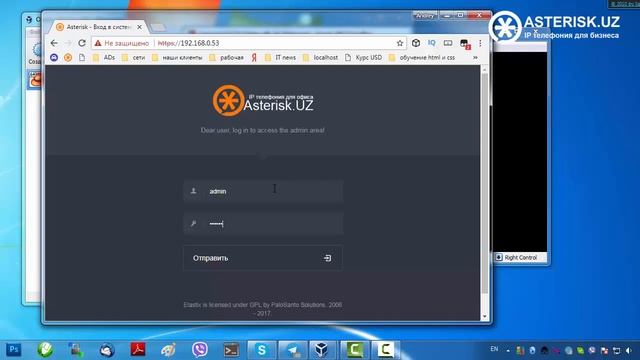Open the green round app on the taskbar
The height and width of the screenshot is (360, 640).
point(45,350)
